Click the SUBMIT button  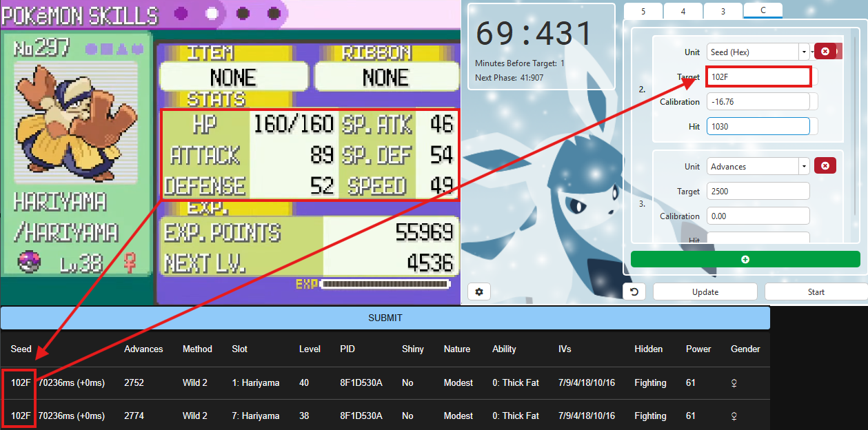pyautogui.click(x=385, y=318)
